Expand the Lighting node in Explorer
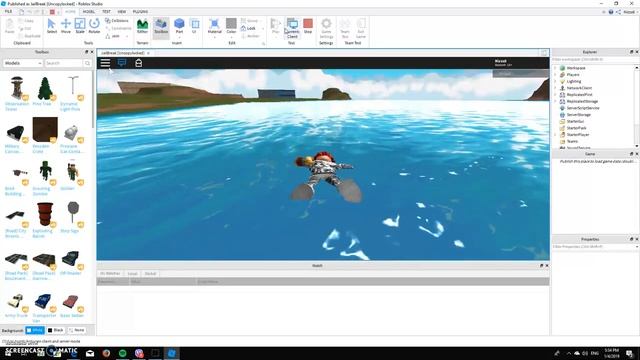This screenshot has height=360, width=640. point(556,81)
